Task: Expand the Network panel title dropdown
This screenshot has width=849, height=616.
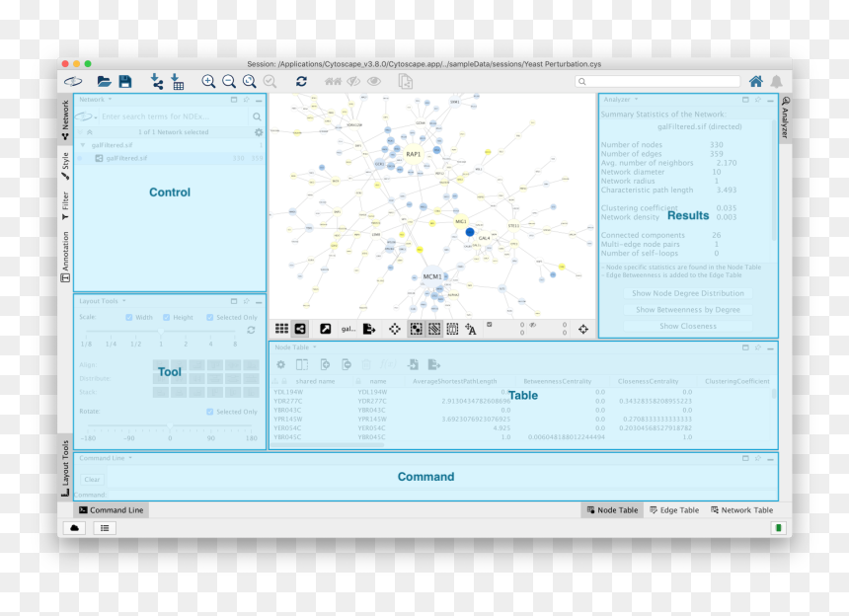Action: [x=110, y=100]
